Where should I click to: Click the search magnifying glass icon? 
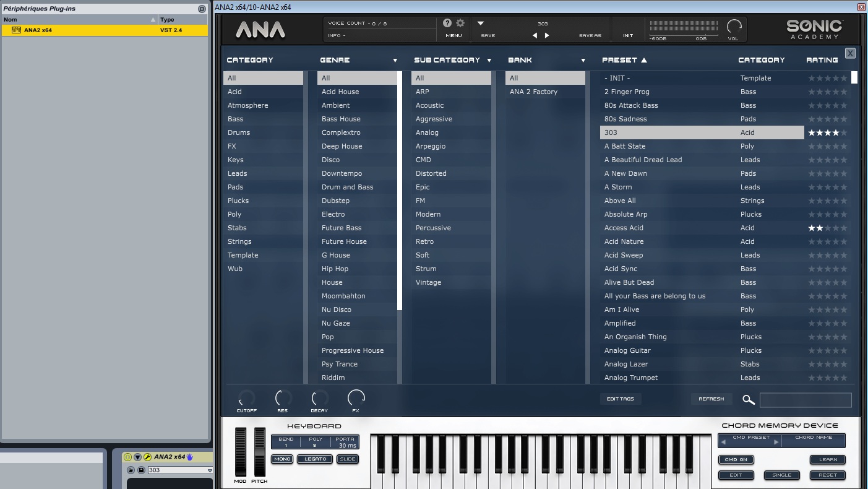(748, 399)
